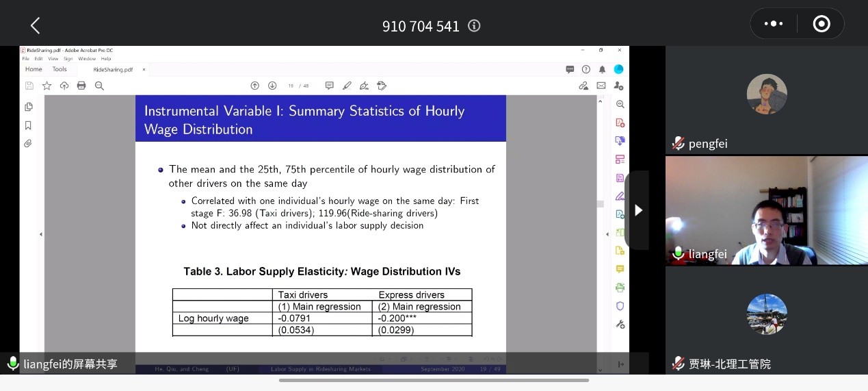Image resolution: width=868 pixels, height=391 pixels.
Task: Toggle the muted microphone for pengfei
Action: point(679,143)
